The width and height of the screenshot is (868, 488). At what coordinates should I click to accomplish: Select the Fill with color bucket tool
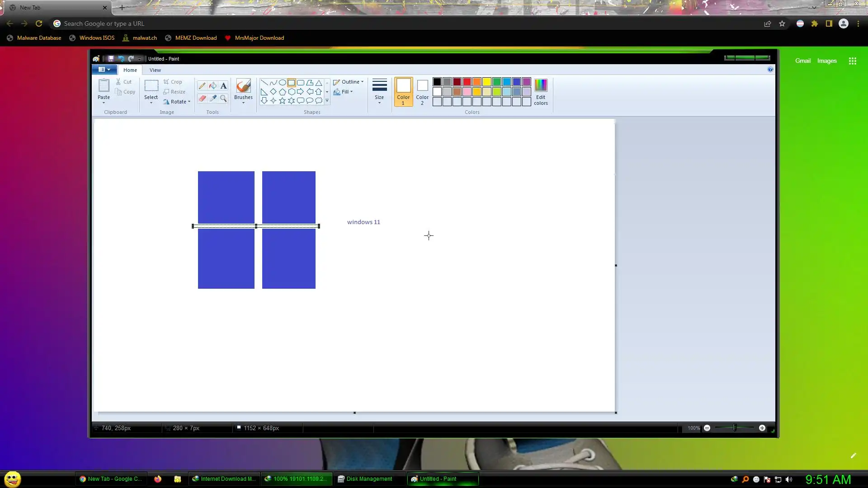point(212,86)
